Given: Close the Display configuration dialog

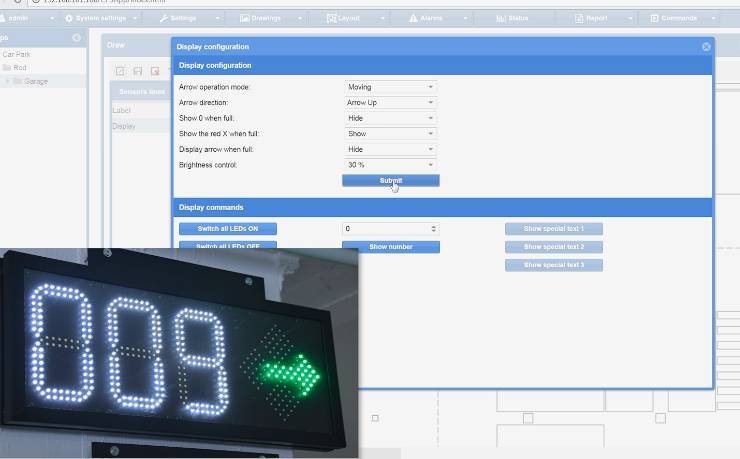Looking at the screenshot, I should (x=706, y=47).
